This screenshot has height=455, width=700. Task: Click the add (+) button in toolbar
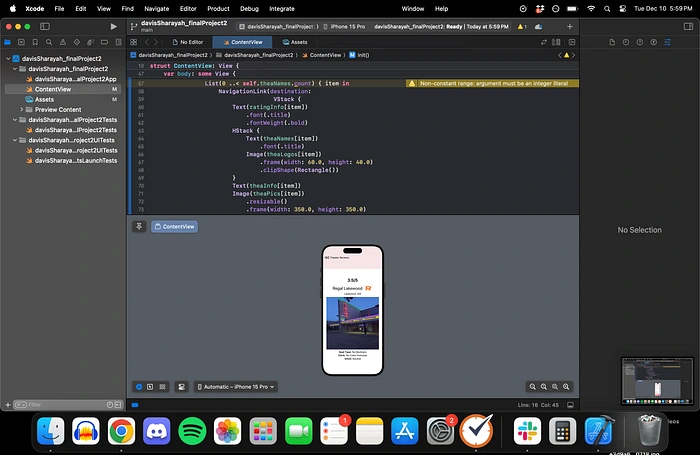coord(570,26)
